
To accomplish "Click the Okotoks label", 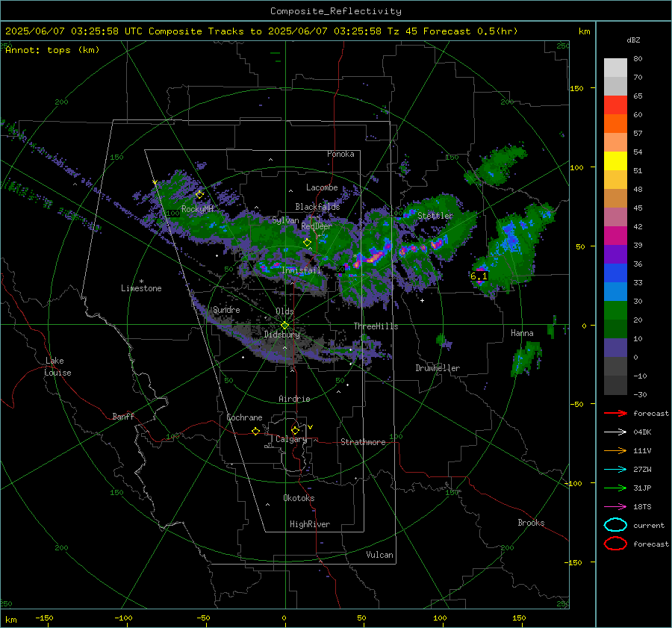I will pos(299,498).
